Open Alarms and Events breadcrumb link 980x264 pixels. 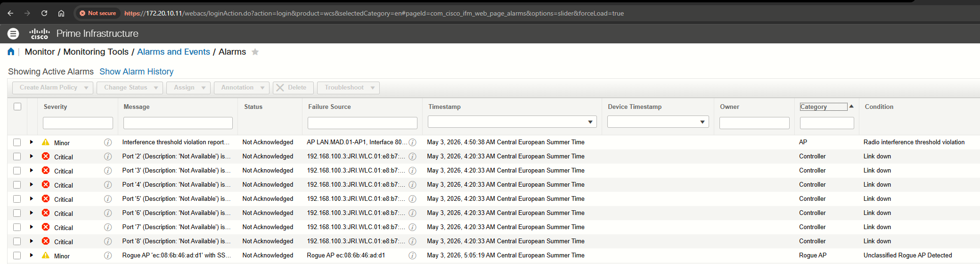[x=173, y=52]
